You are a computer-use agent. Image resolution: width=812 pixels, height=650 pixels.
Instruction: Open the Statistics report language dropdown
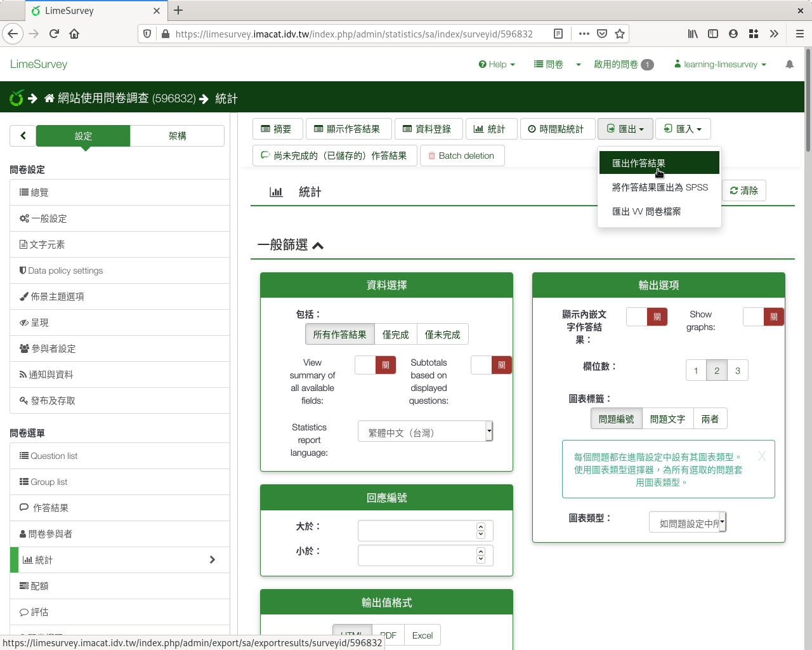coord(425,432)
